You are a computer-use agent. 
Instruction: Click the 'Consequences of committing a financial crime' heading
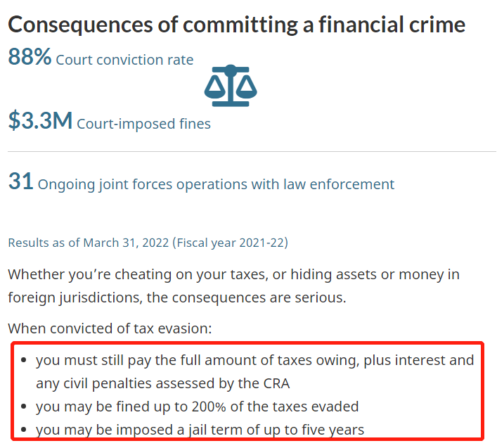[x=236, y=25]
